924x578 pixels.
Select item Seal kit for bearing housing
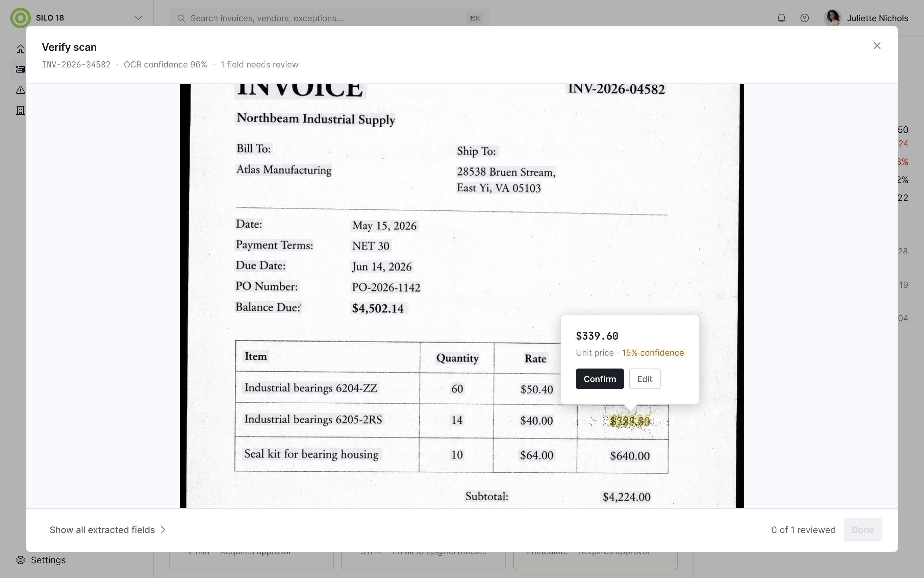(x=311, y=454)
